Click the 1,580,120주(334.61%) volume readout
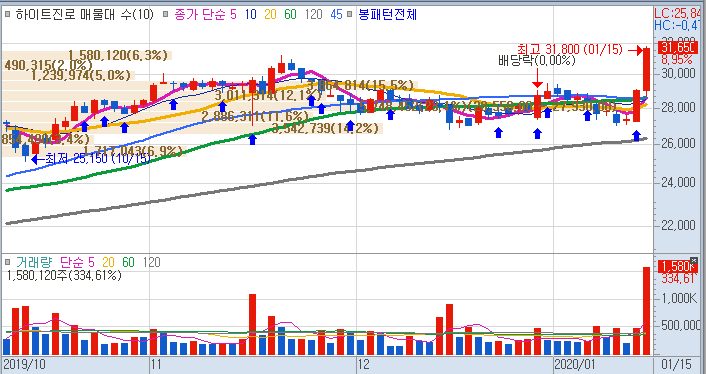 (x=64, y=275)
